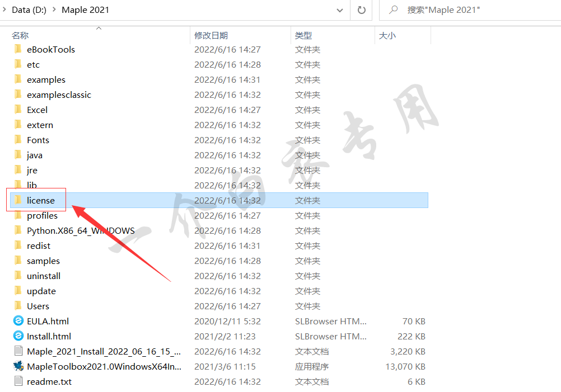Image resolution: width=561 pixels, height=392 pixels.
Task: Click the redist folder icon
Action: (x=18, y=245)
